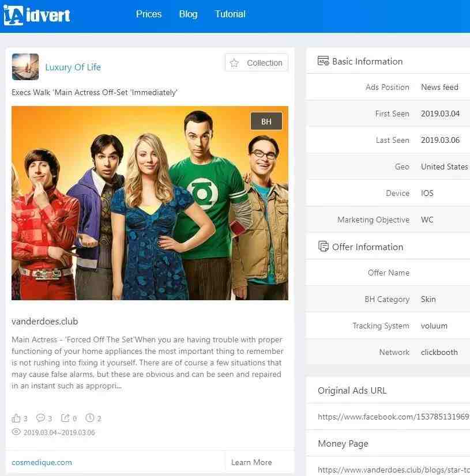This screenshot has height=476, width=470.
Task: Click the Luxury Of Life avatar thumbnail
Action: (x=25, y=67)
